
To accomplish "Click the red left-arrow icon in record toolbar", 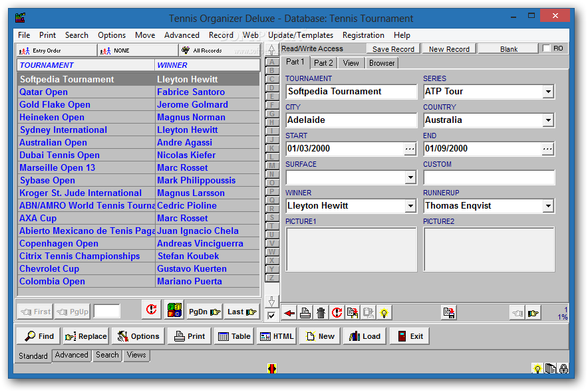I will click(289, 313).
